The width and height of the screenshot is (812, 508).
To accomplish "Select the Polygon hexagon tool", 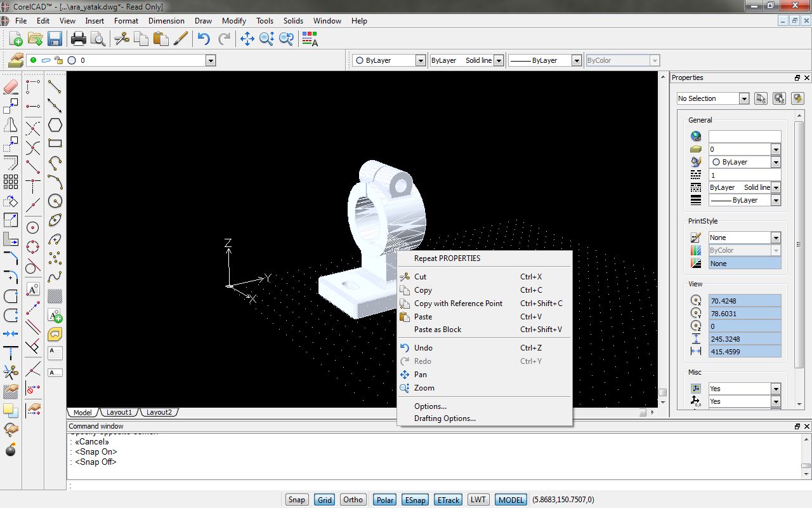I will coord(55,125).
